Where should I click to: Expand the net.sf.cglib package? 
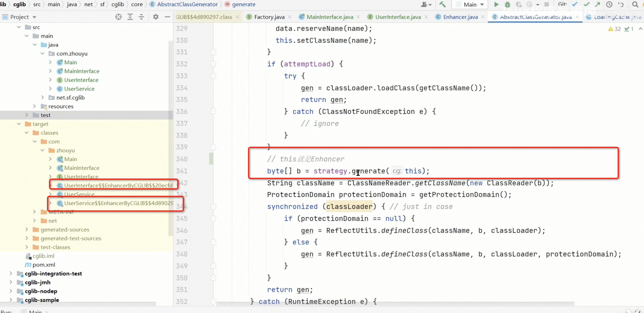pos(42,98)
